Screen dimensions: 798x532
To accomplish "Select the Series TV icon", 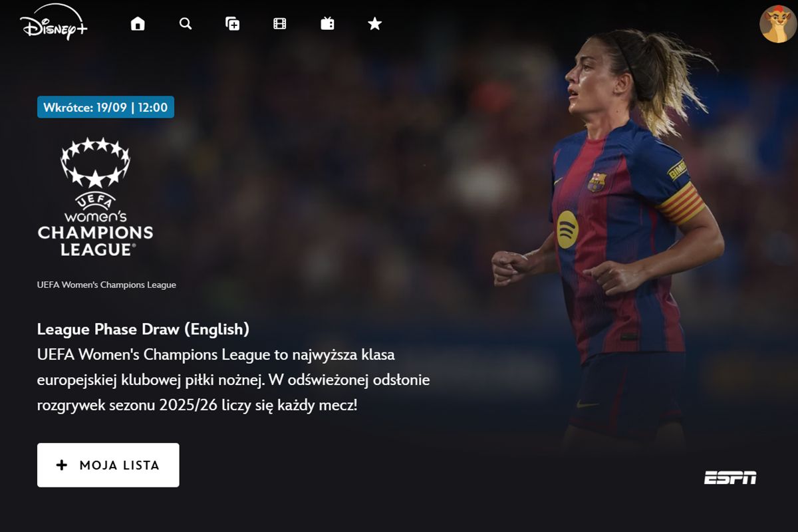I will (327, 24).
